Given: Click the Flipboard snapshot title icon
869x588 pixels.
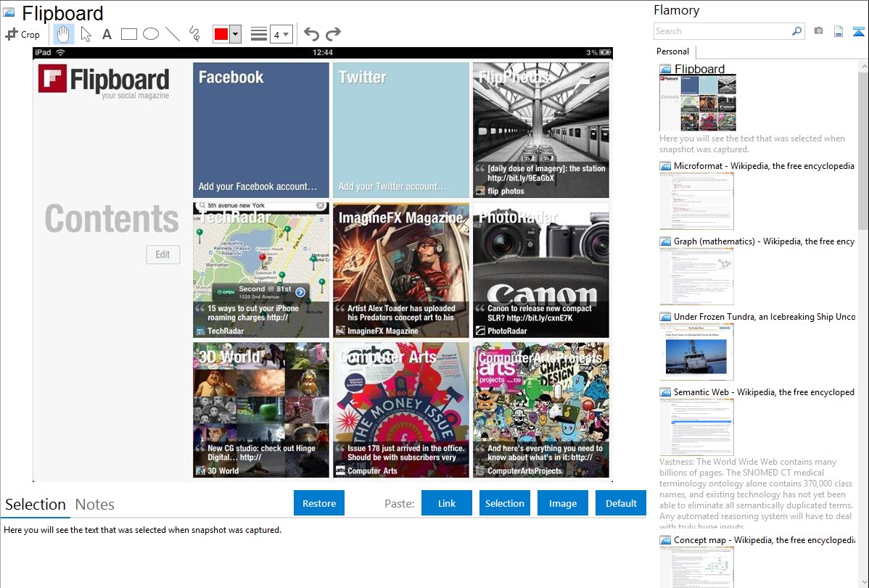Looking at the screenshot, I should 9,13.
